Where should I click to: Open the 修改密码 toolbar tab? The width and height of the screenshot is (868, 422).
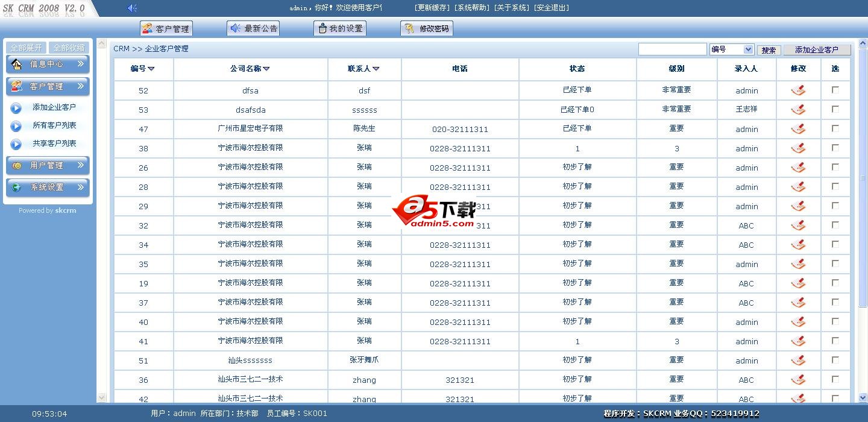click(x=427, y=28)
